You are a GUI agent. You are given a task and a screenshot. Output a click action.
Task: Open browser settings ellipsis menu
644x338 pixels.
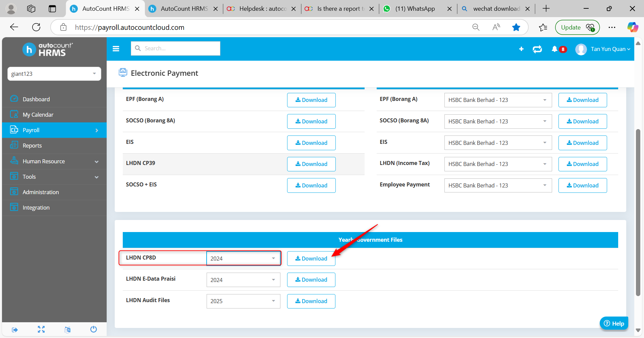pos(612,27)
